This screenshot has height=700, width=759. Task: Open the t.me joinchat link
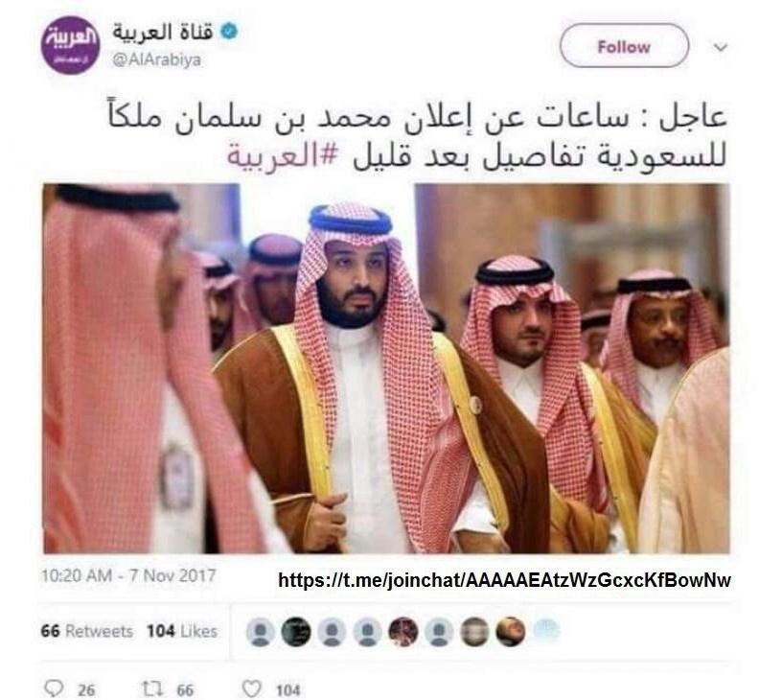pyautogui.click(x=504, y=580)
